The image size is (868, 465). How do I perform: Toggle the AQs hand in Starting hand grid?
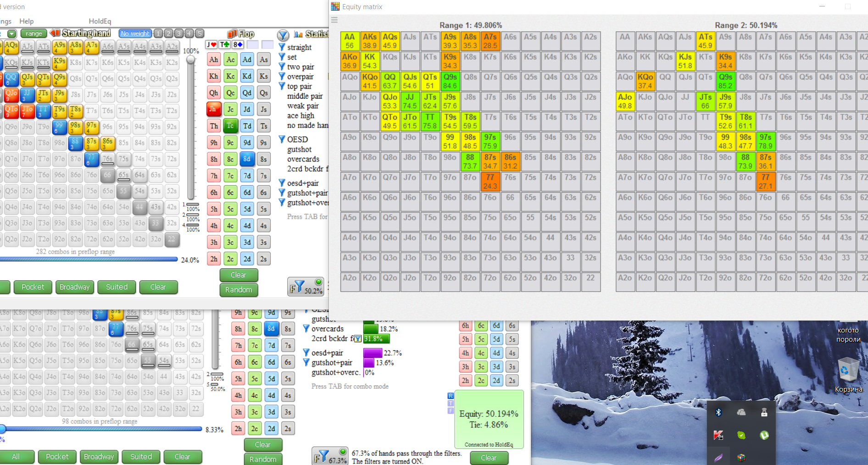coord(11,46)
